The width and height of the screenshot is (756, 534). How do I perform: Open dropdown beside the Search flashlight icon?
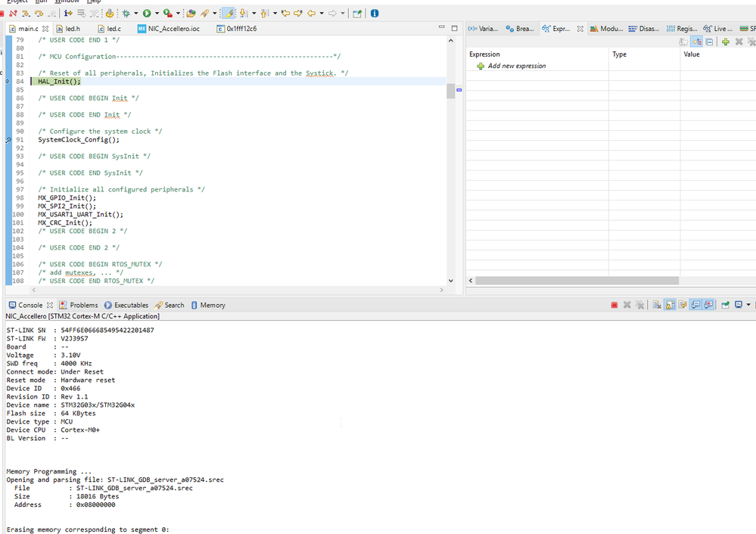click(215, 13)
